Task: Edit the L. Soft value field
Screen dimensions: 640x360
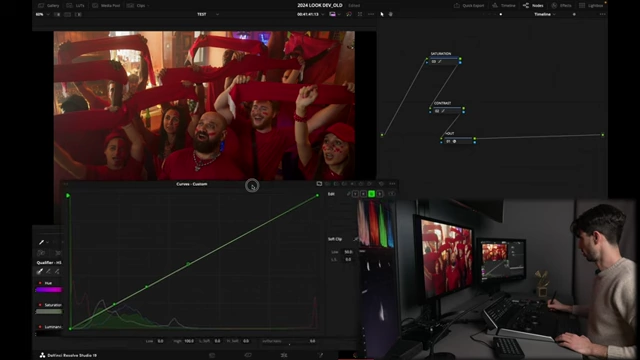Action: tap(218, 341)
